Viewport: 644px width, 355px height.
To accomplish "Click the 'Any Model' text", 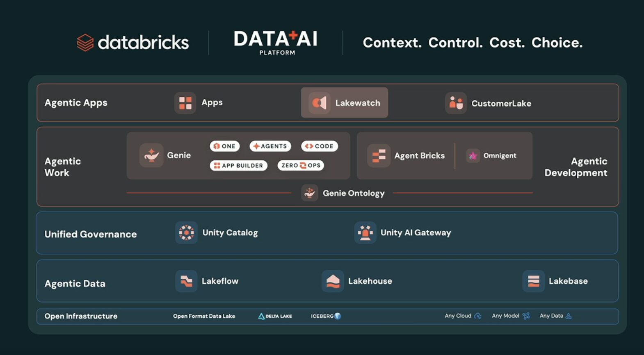I will 505,316.
